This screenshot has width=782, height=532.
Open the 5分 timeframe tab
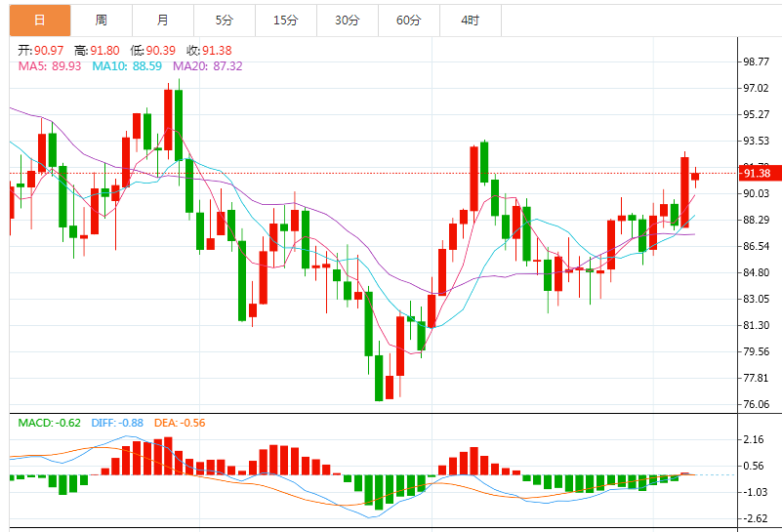point(225,20)
